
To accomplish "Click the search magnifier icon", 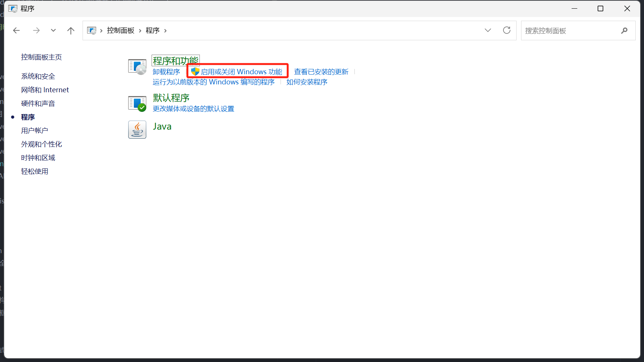I will [x=624, y=31].
